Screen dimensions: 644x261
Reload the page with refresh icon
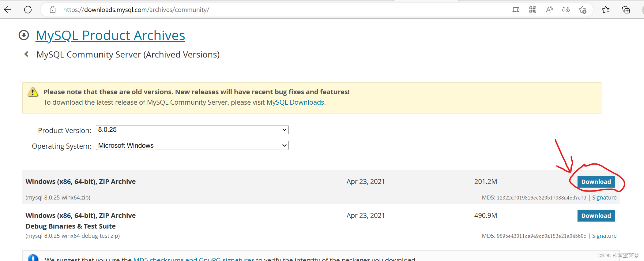click(28, 9)
